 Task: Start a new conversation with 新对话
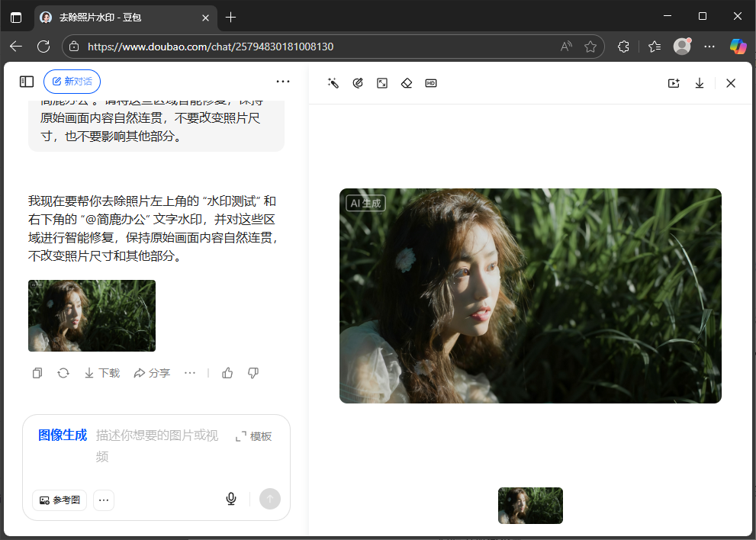tap(72, 82)
